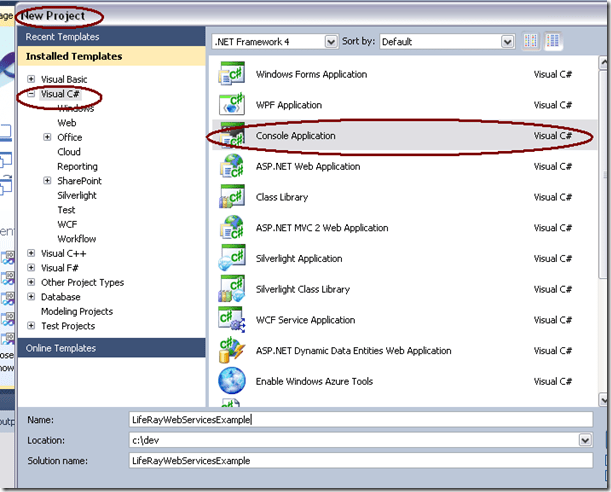Collapse the Visual C# tree node
This screenshot has width=611, height=492.
[32, 94]
